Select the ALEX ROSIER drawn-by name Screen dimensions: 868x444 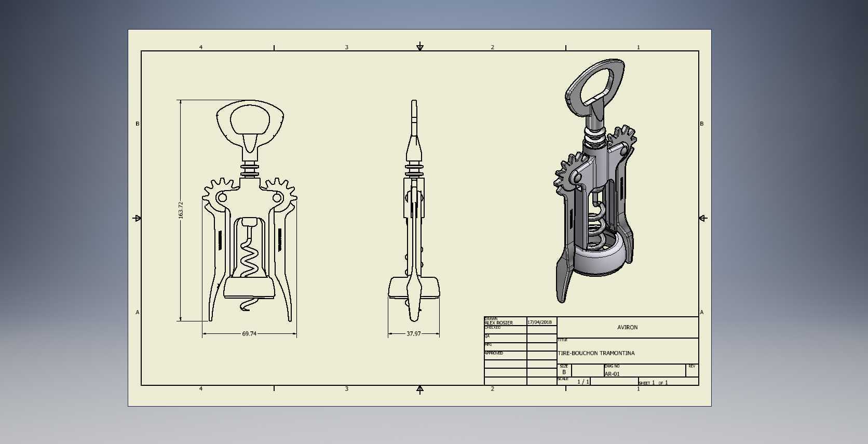(498, 322)
